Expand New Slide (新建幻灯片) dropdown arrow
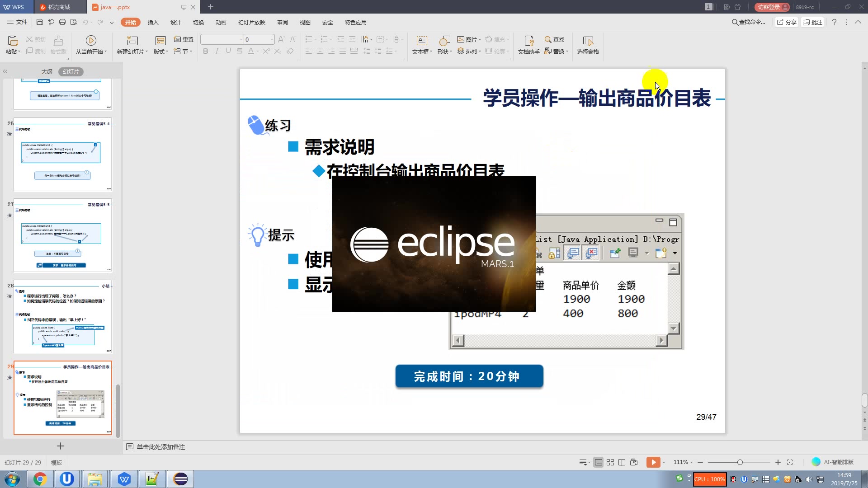The width and height of the screenshot is (868, 488). (146, 52)
